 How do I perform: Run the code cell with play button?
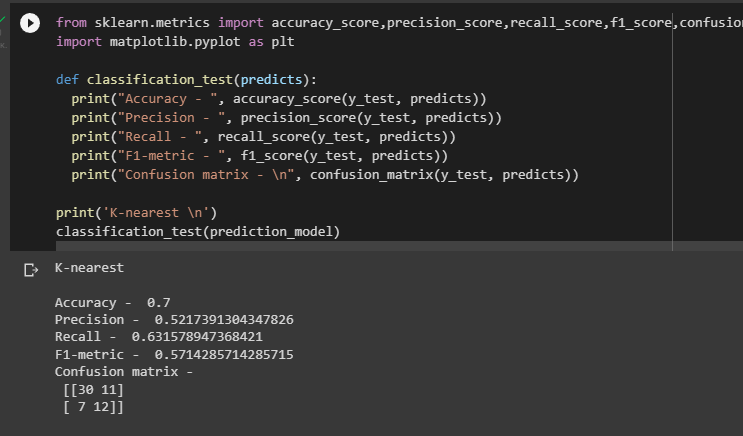tap(30, 23)
